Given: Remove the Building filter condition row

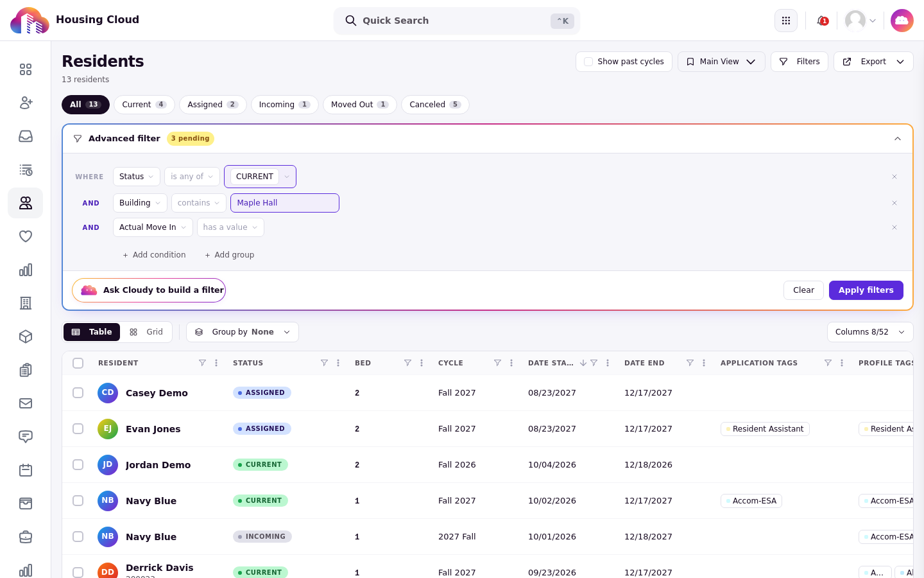Looking at the screenshot, I should tap(894, 203).
